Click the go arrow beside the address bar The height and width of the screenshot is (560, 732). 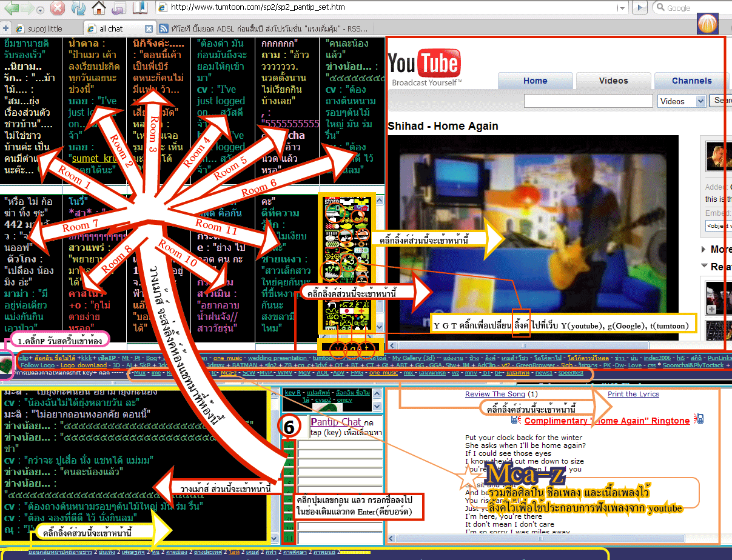tap(639, 8)
